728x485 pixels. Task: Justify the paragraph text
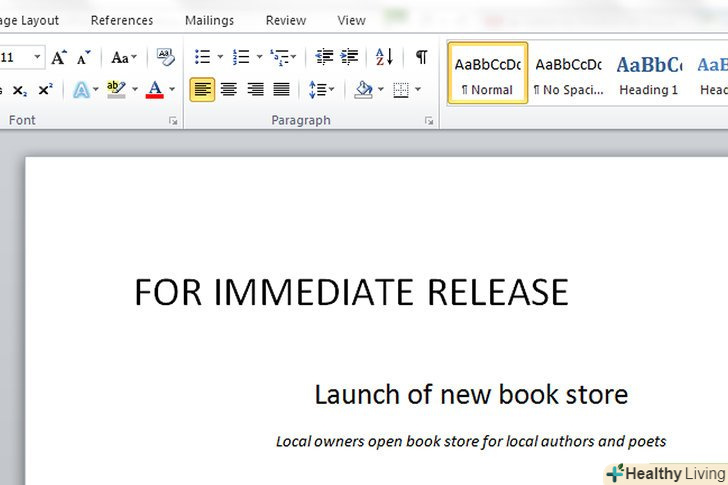click(281, 90)
